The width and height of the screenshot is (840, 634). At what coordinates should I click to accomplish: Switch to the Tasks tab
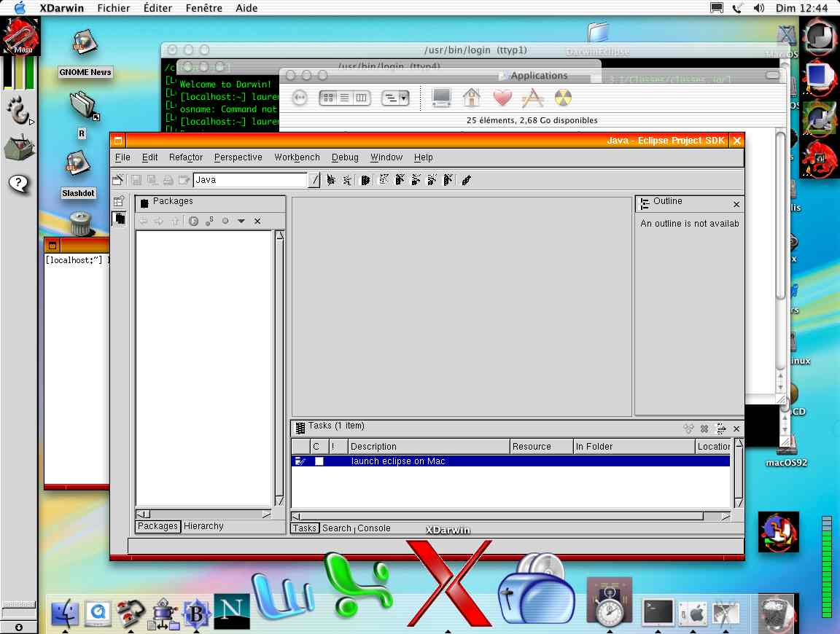[x=305, y=528]
